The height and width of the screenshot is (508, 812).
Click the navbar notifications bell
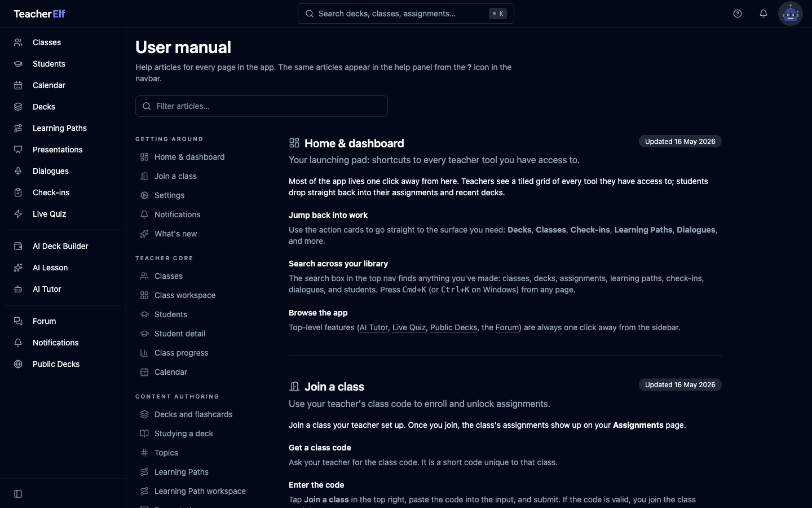(x=764, y=14)
